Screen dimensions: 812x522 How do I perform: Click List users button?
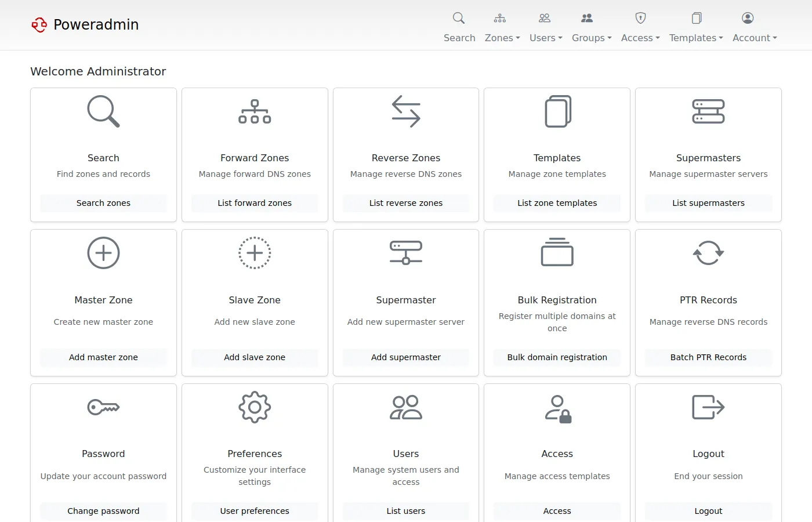406,511
